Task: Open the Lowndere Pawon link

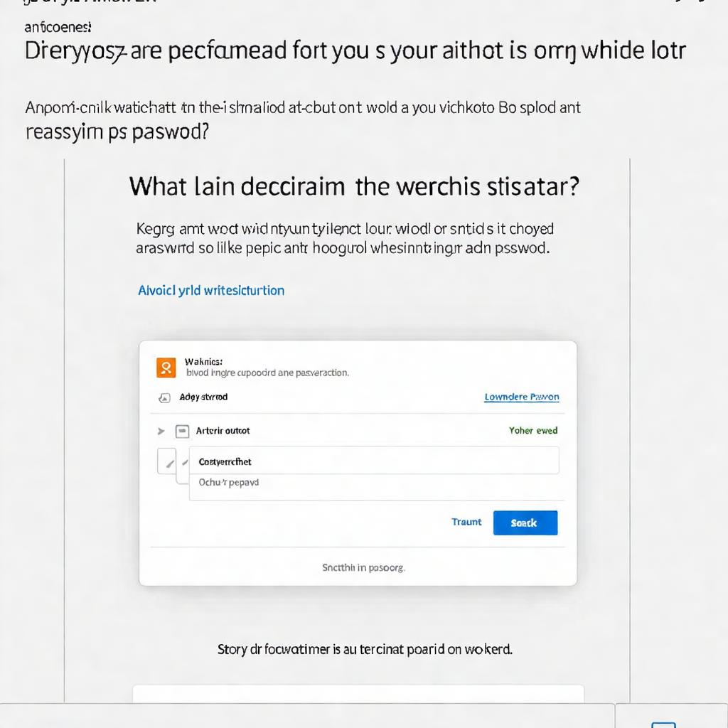Action: click(521, 397)
